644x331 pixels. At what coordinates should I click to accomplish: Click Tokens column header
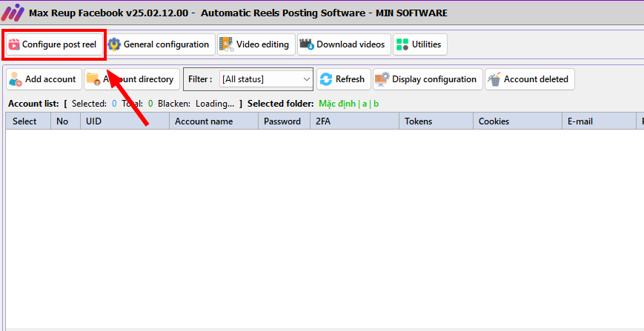tap(436, 121)
